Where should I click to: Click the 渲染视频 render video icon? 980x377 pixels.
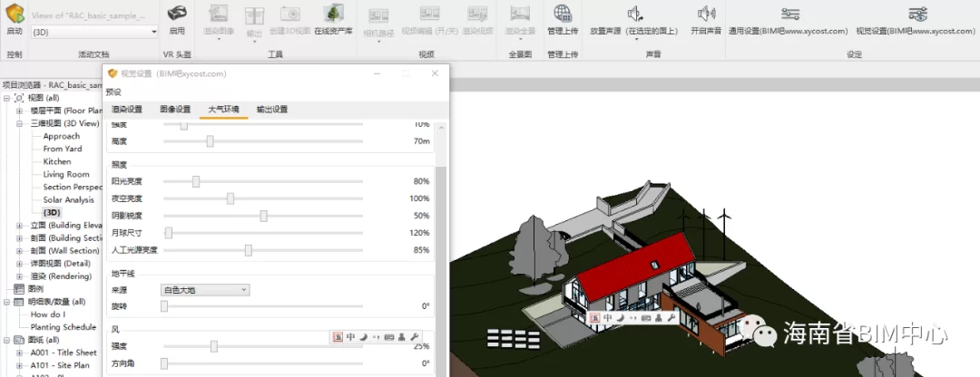point(477,13)
